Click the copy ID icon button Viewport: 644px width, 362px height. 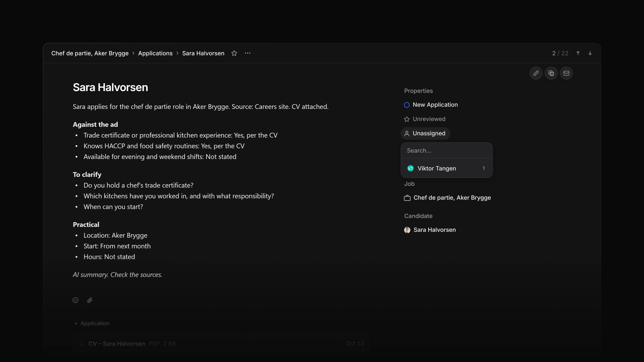(551, 73)
